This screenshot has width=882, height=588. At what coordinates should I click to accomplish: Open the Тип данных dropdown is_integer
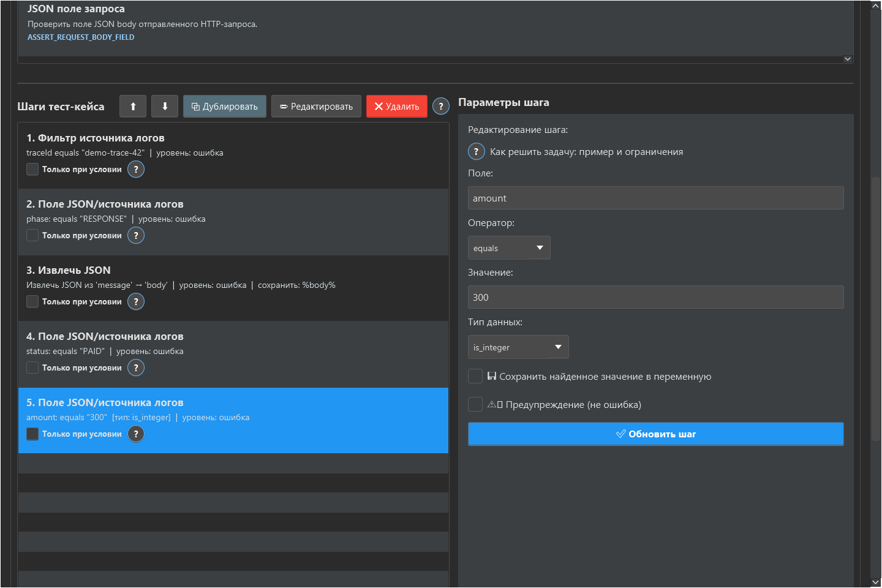pos(518,347)
